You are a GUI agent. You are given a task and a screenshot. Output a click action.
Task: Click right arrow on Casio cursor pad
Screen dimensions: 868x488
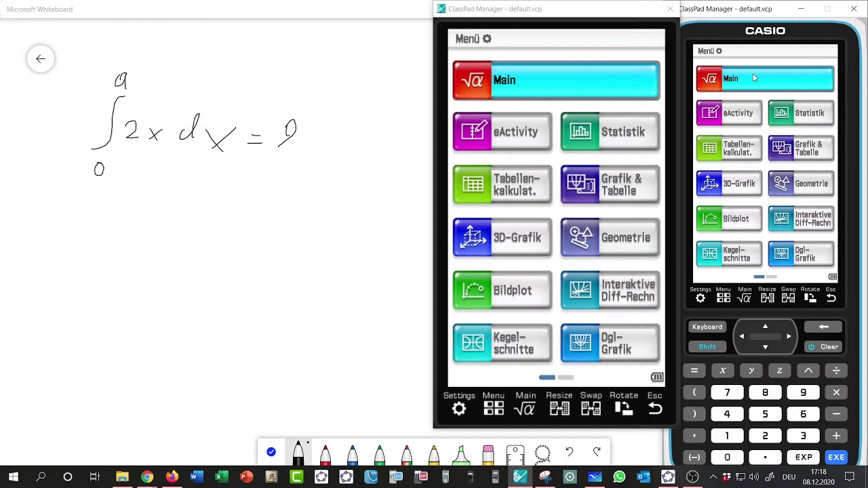click(789, 336)
